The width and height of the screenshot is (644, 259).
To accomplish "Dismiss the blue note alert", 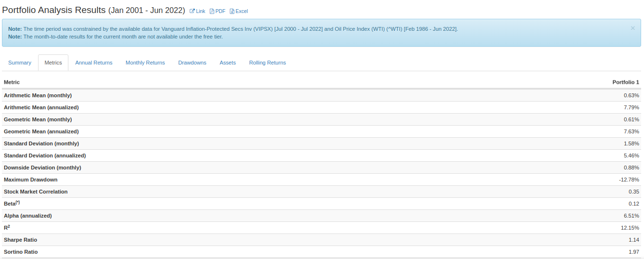I will click(632, 28).
